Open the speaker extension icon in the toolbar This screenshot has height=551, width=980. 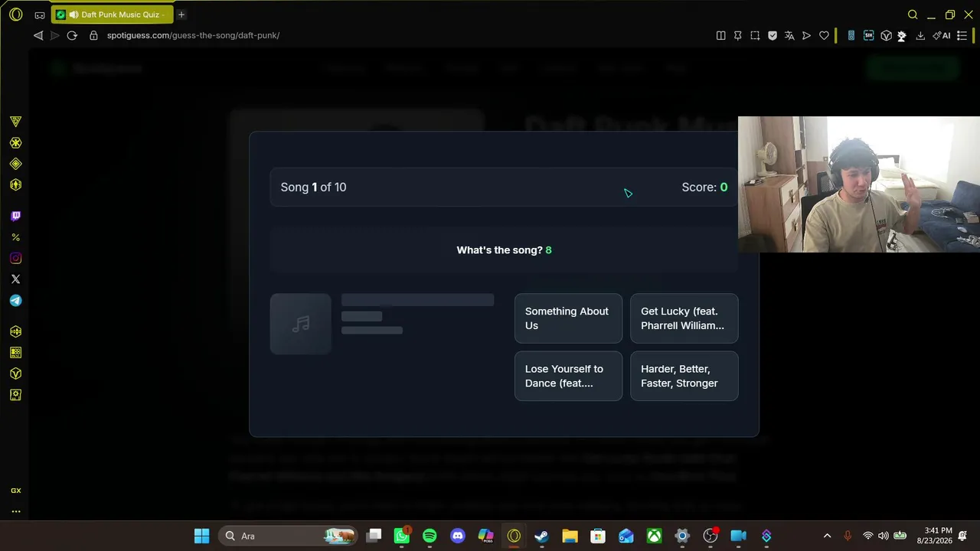tap(851, 35)
